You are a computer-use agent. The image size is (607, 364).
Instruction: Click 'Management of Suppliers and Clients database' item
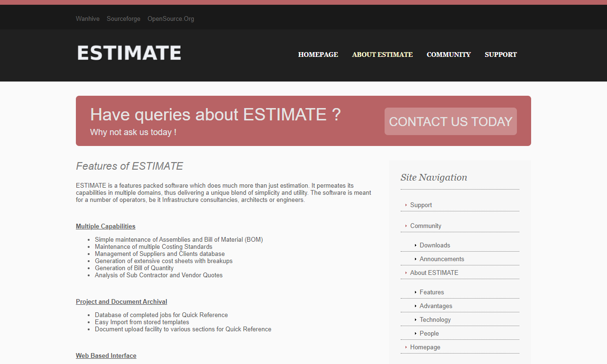[160, 254]
